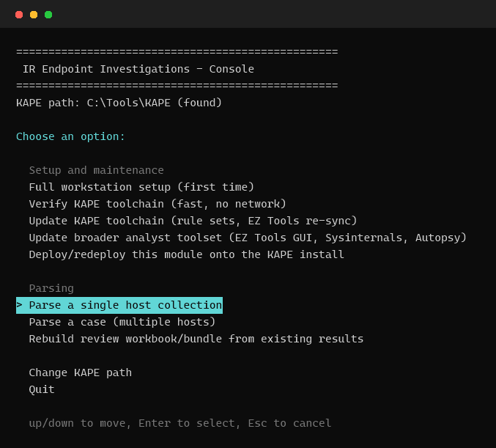Select Change KAPE path option
This screenshot has width=496, height=448.
[81, 372]
